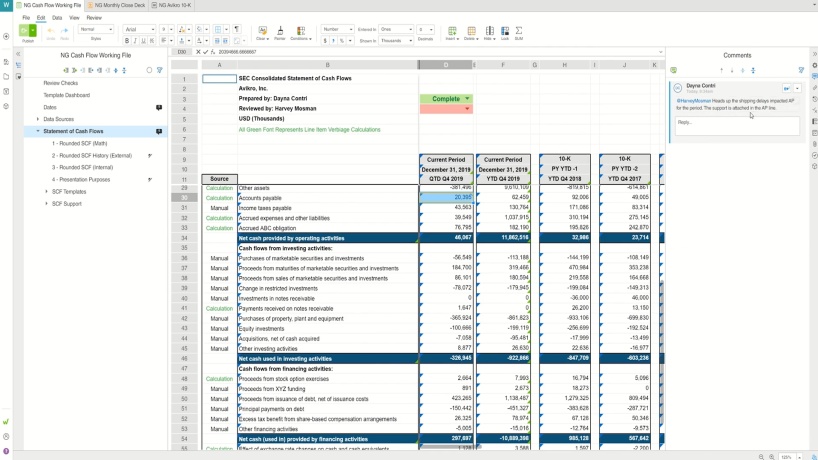
Task: Click the Delete cells icon
Action: click(x=471, y=31)
